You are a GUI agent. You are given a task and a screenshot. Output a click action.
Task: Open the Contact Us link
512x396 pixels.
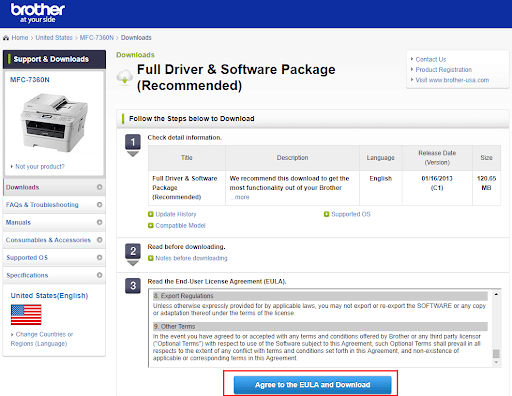click(x=431, y=59)
